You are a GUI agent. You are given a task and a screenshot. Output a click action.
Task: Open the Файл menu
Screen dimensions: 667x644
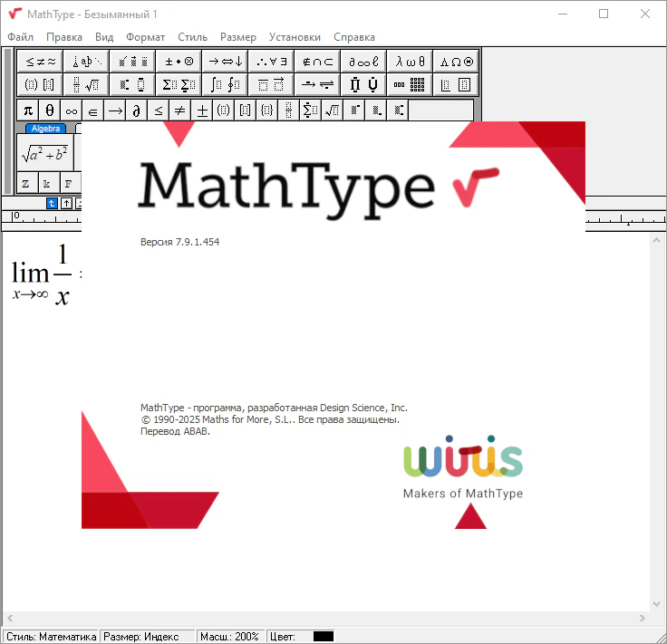(20, 37)
